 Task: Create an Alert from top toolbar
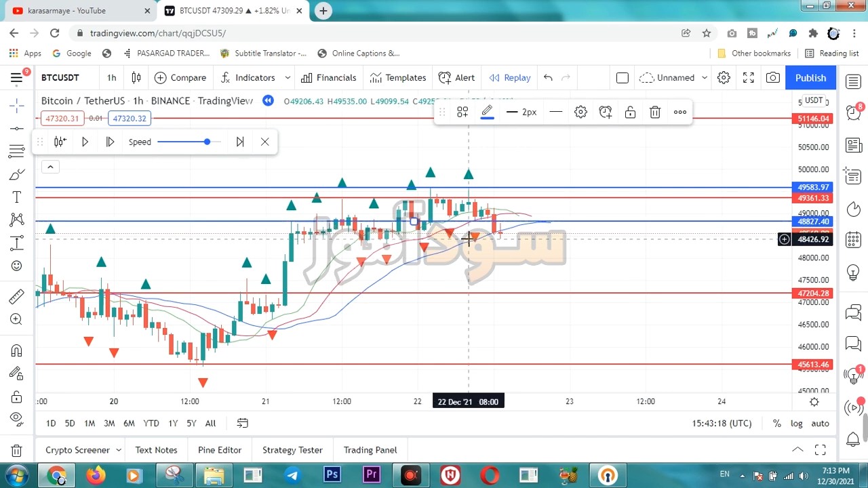[x=456, y=78]
